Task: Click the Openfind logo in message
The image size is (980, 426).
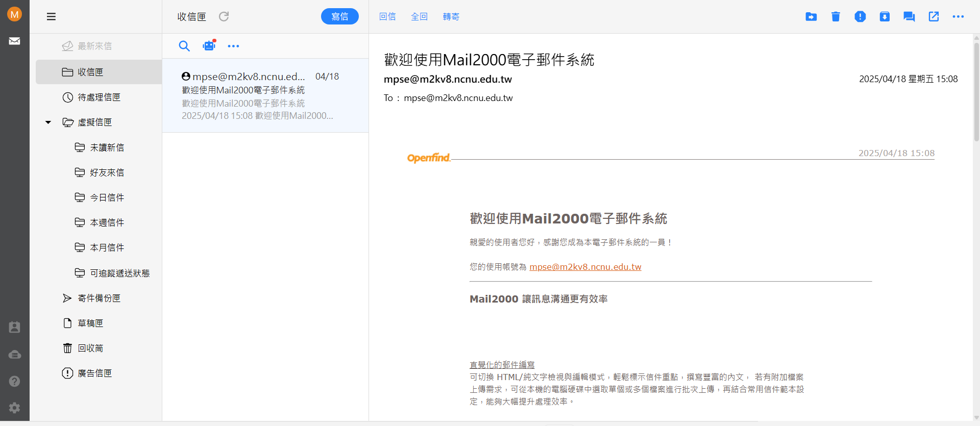Action: pos(429,158)
